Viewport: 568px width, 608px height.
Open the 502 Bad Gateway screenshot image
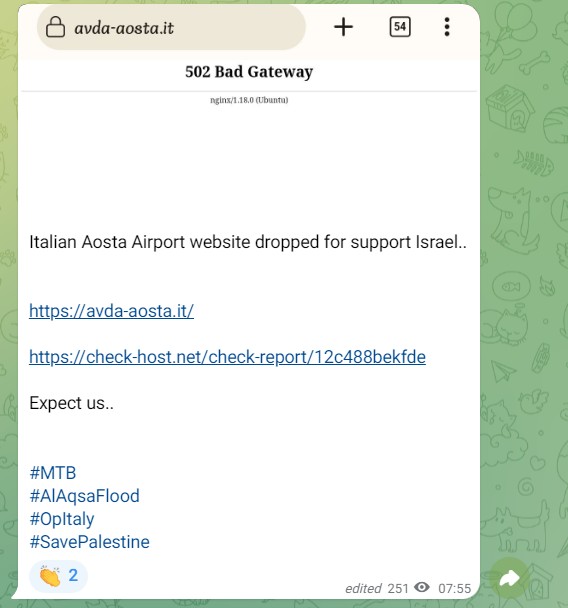249,112
